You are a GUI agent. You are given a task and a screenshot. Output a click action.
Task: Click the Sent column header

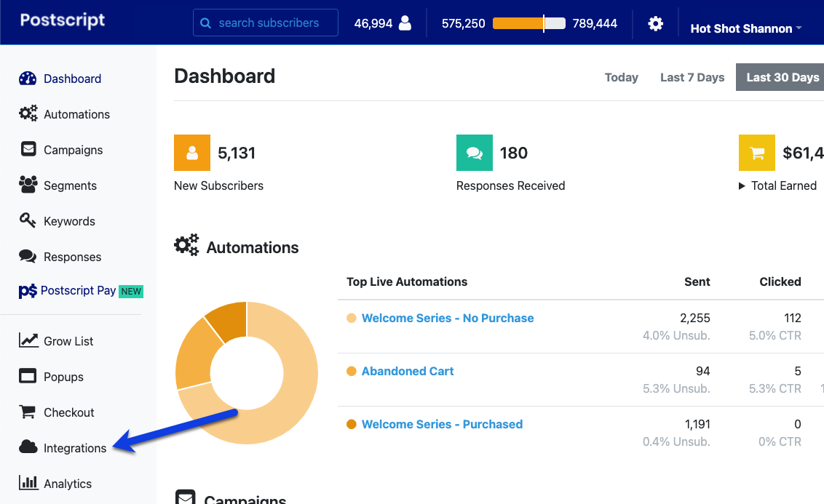[697, 282]
